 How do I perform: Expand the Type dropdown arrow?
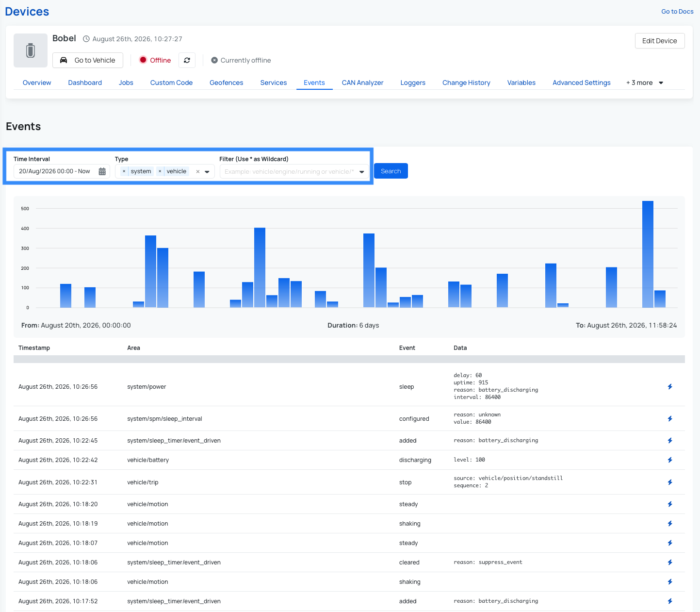coord(207,171)
